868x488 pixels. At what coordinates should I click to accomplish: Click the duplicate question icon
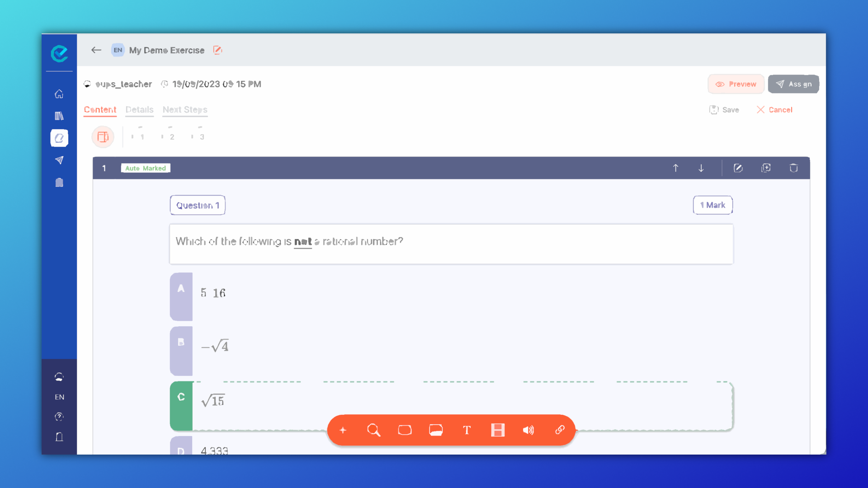click(x=767, y=168)
